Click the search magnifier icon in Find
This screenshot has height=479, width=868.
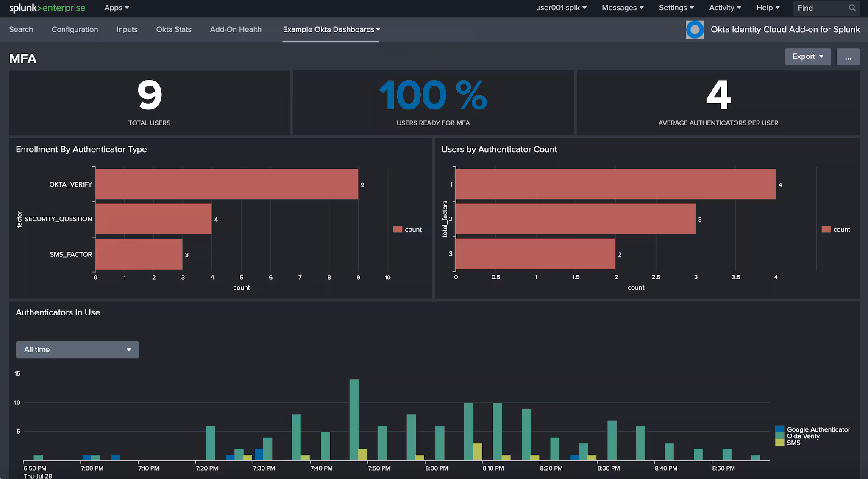click(852, 8)
